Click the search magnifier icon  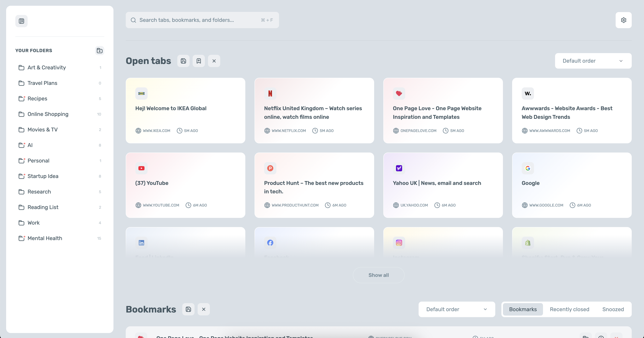point(134,20)
